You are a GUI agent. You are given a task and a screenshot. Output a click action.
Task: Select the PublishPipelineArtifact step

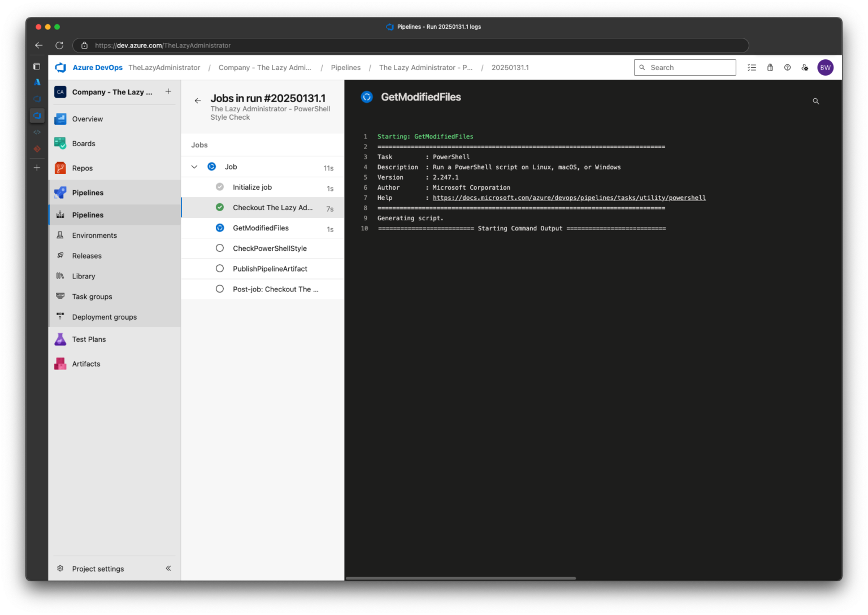(263, 269)
